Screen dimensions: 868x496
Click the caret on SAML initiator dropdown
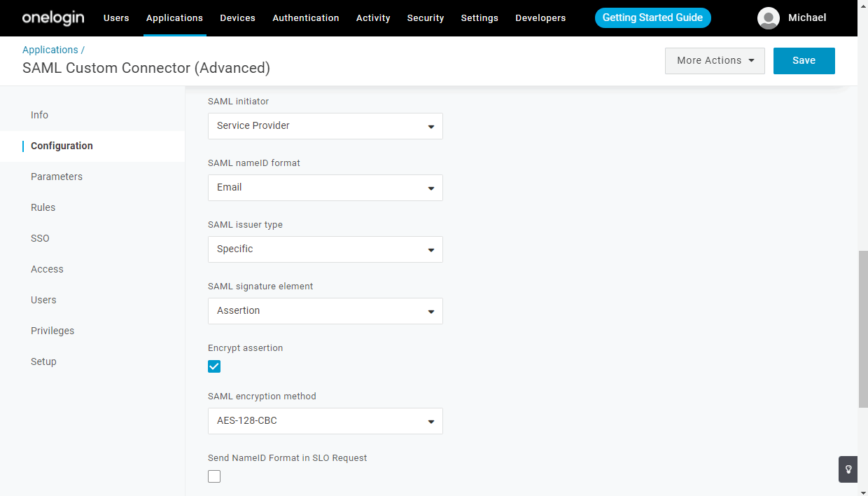click(x=430, y=126)
